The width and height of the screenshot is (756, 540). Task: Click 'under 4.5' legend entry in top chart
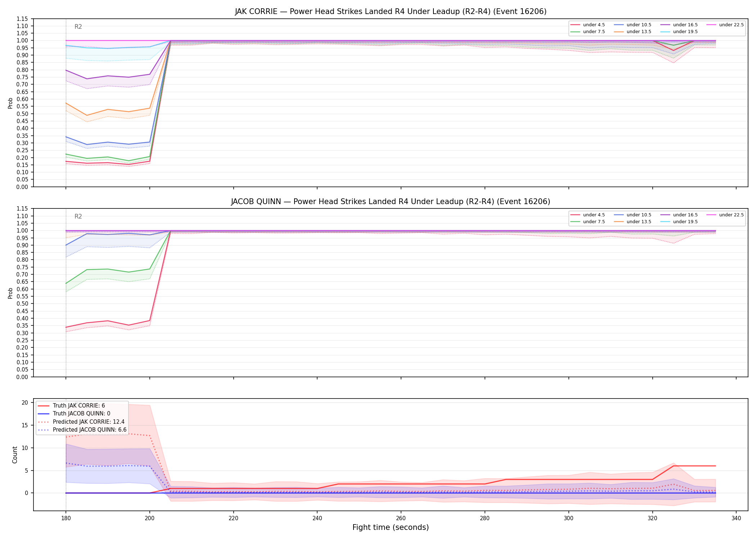588,25
